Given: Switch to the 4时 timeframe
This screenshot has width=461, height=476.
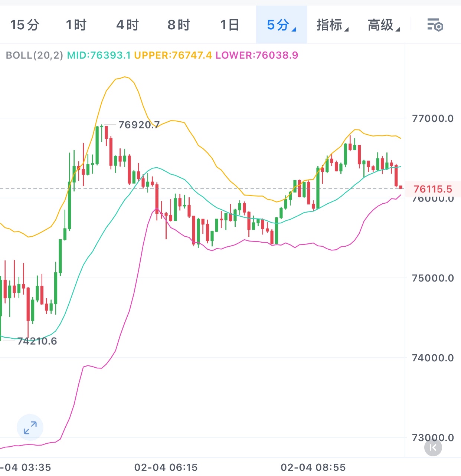Looking at the screenshot, I should tap(127, 25).
